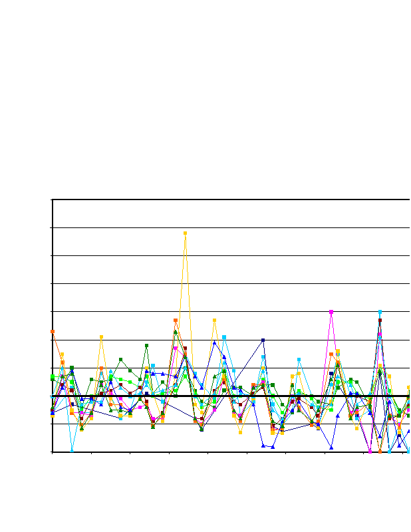The image size is (411, 532).
Task: Select the yellow marker right of the tallest spike
Action: pyautogui.click(x=214, y=320)
